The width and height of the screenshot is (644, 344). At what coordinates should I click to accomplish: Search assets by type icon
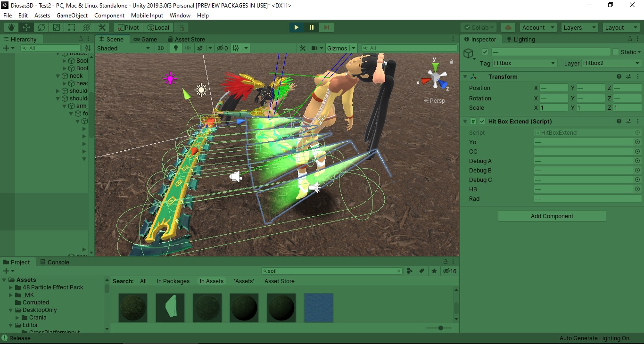click(409, 271)
